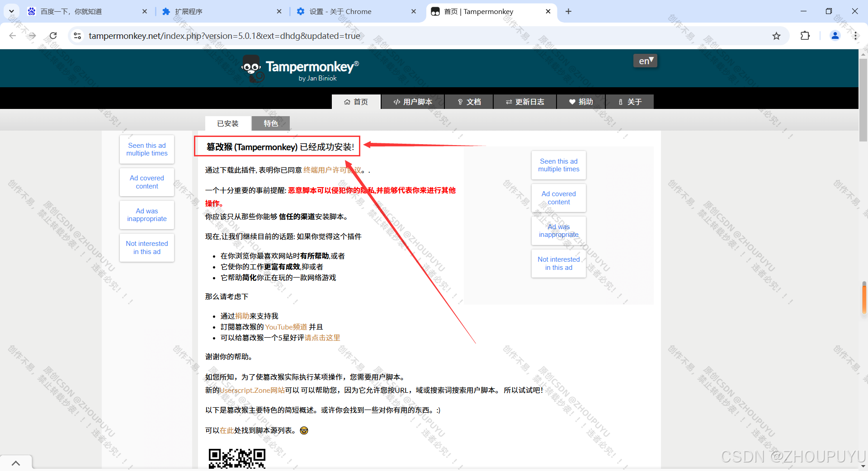This screenshot has width=868, height=471.
Task: Select the 特色 tab
Action: pyautogui.click(x=271, y=123)
